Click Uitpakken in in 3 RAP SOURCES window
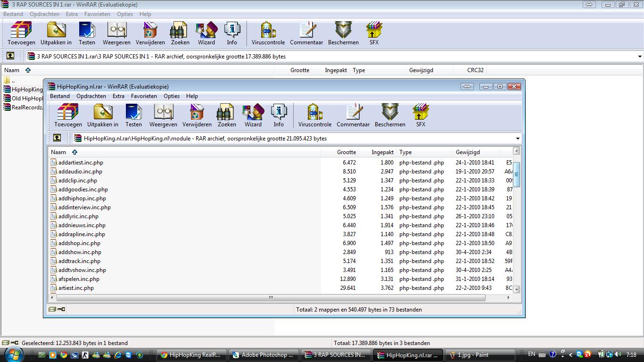The image size is (644, 362). click(x=56, y=33)
